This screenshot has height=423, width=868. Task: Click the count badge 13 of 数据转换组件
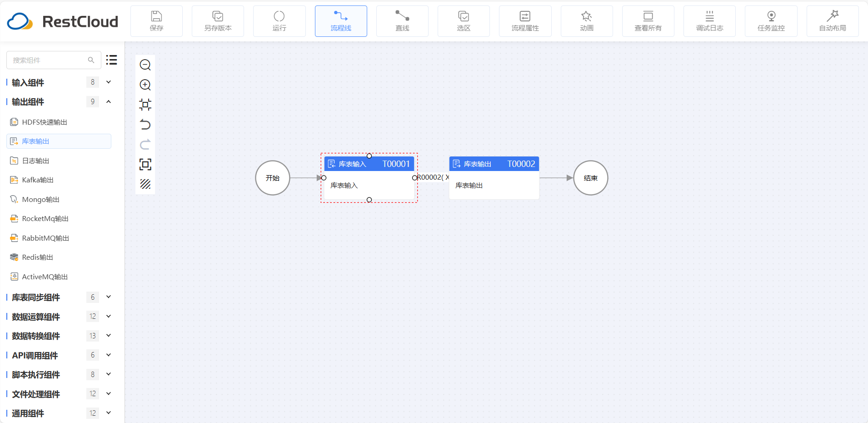click(x=93, y=336)
